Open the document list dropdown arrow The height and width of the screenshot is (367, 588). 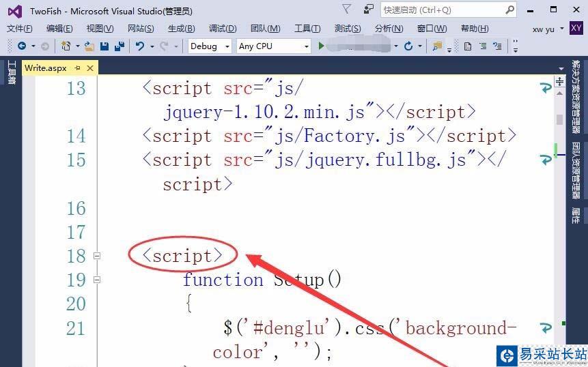561,69
